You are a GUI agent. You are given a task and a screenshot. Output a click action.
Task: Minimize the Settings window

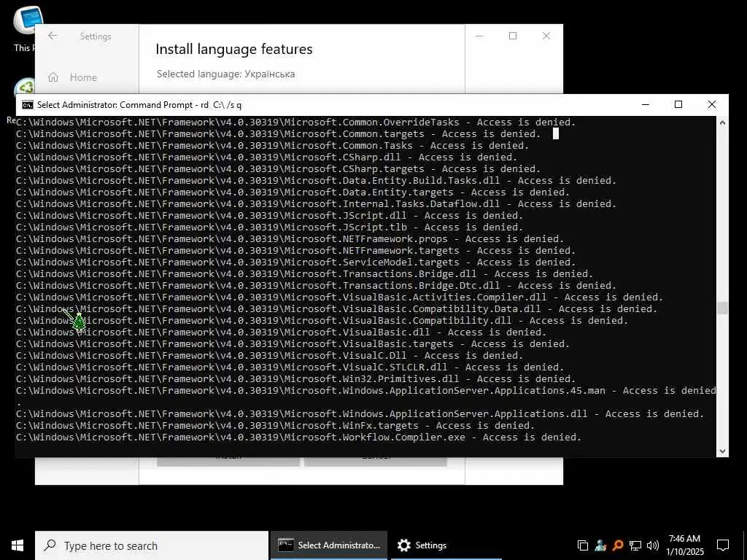pyautogui.click(x=480, y=36)
